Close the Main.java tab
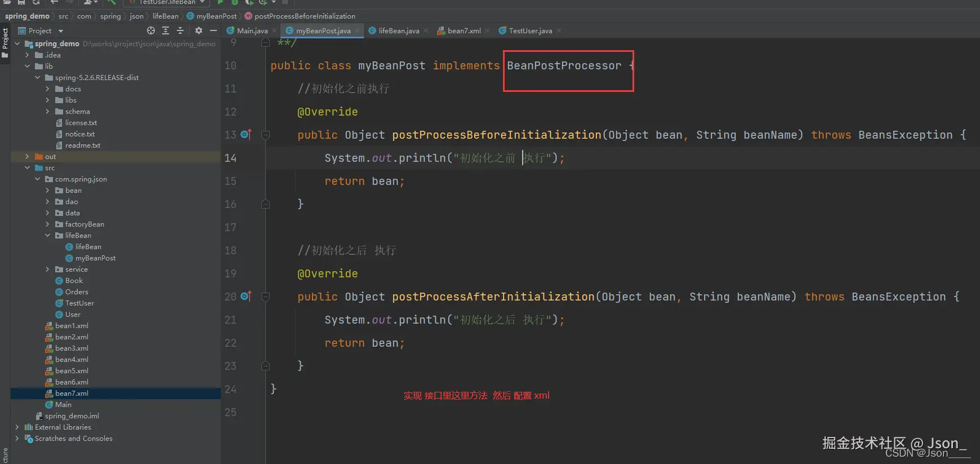 pyautogui.click(x=274, y=30)
